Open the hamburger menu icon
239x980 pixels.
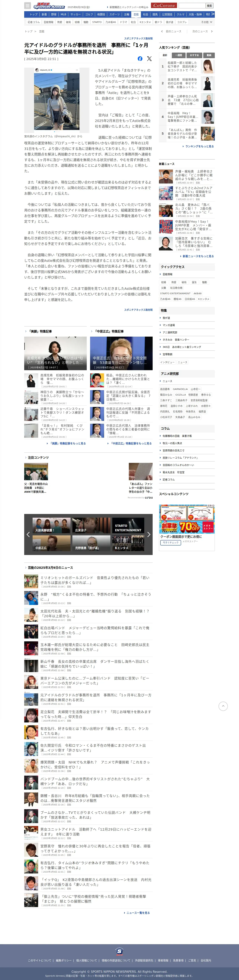point(27,6)
